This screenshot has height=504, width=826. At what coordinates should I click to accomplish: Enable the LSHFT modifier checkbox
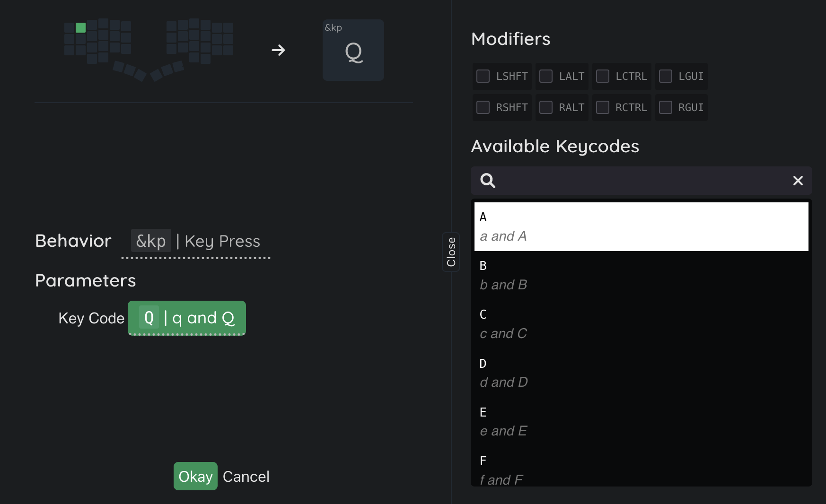[x=483, y=76]
